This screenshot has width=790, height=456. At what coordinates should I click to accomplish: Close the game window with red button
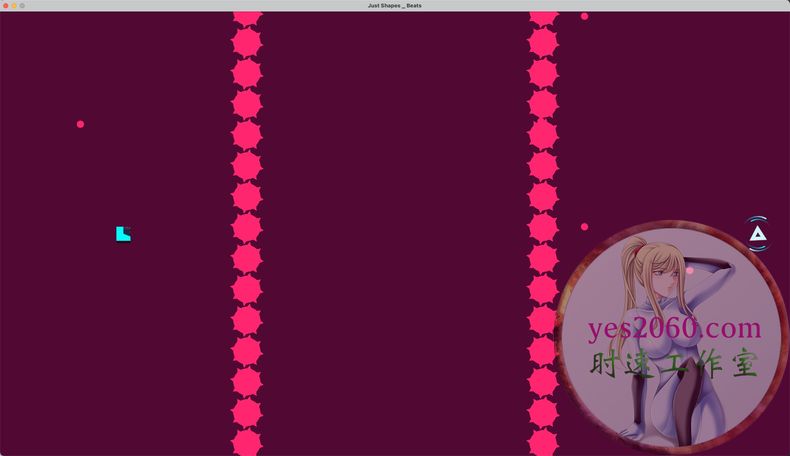pyautogui.click(x=5, y=5)
